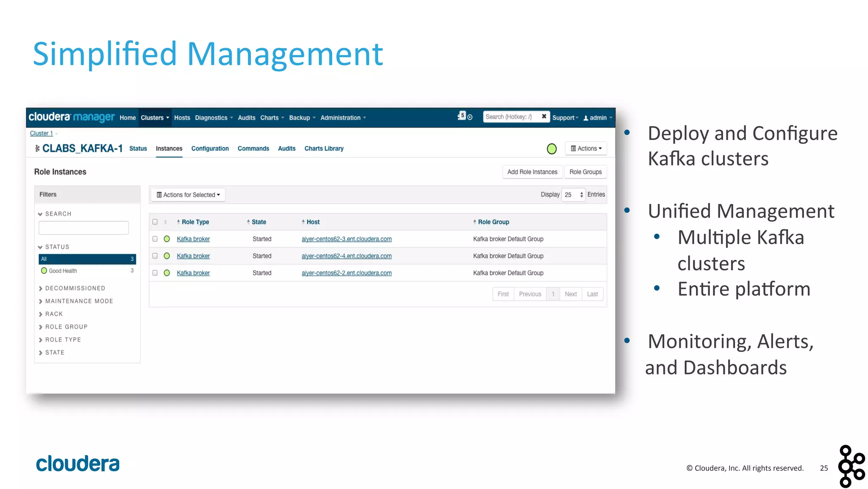This screenshot has width=868, height=489.
Task: Click the Cloudera footer logo
Action: point(78,464)
